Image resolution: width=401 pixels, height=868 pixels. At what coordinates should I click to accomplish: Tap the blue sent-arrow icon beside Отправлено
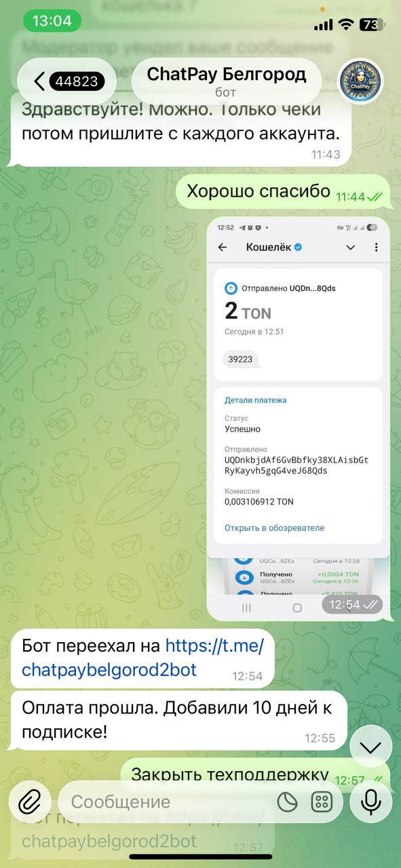(x=230, y=288)
